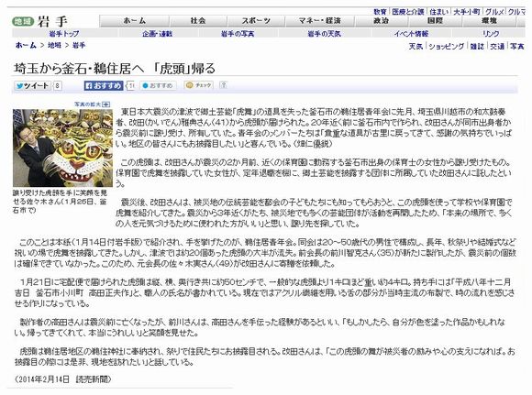This screenshot has height=395, width=532.
Task: Open the 社会 navigation tab
Action: [198, 21]
